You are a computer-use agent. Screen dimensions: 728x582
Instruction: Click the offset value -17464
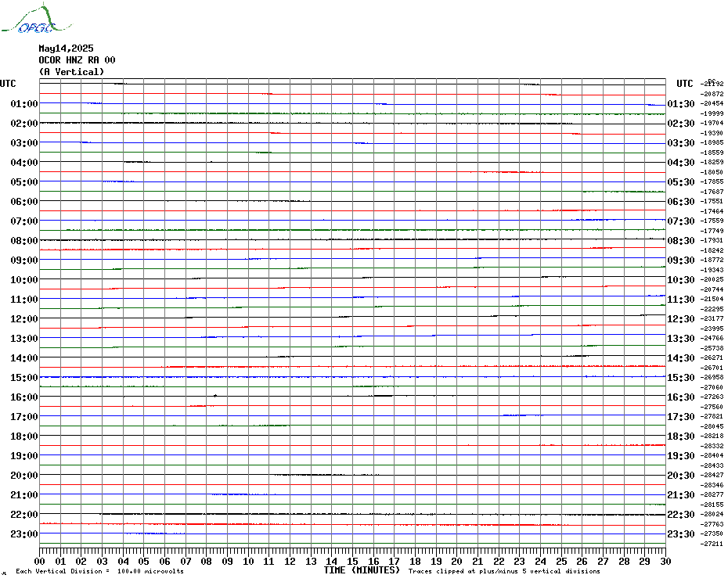coord(712,211)
